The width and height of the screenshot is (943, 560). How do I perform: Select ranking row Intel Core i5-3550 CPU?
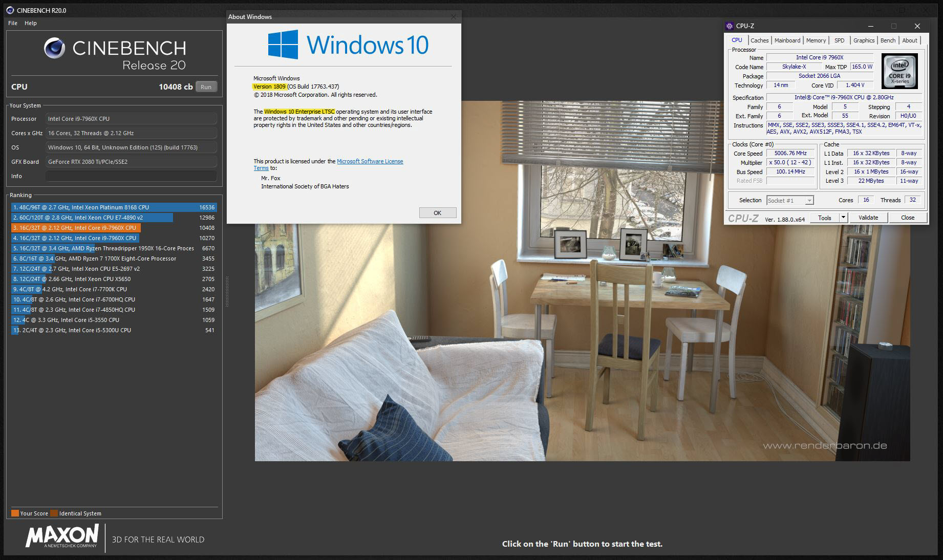114,320
